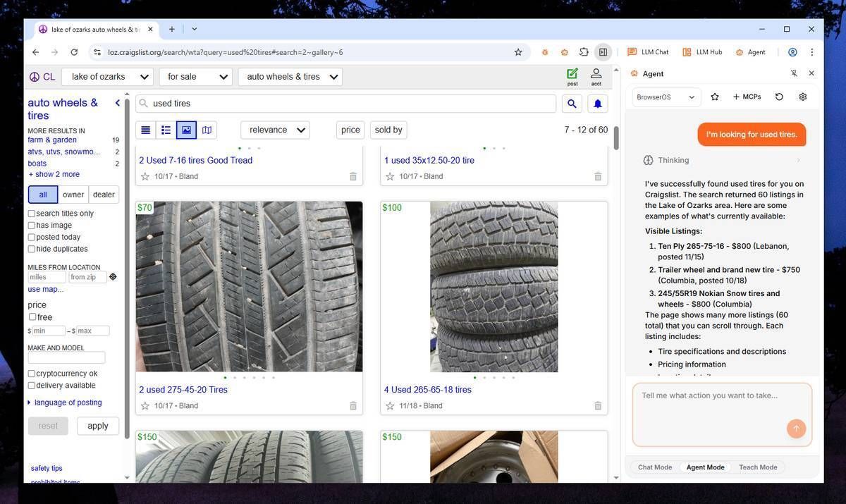Hide the '2 Used 7-16 tires' listing with trash icon

click(x=353, y=176)
